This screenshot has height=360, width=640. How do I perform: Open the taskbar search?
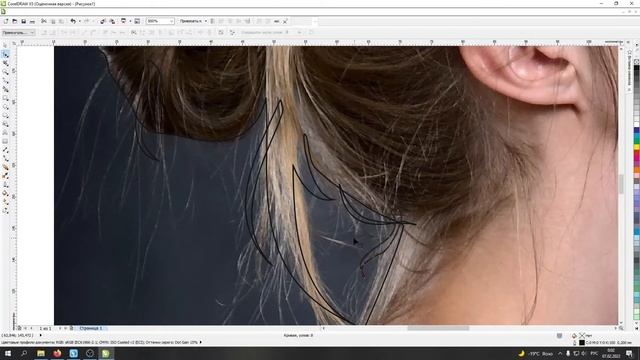pyautogui.click(x=24, y=353)
